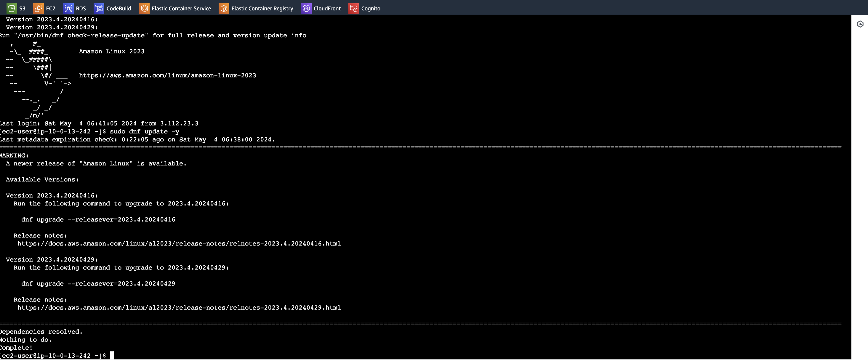Select the CloudFront bookmark label text

pyautogui.click(x=327, y=8)
